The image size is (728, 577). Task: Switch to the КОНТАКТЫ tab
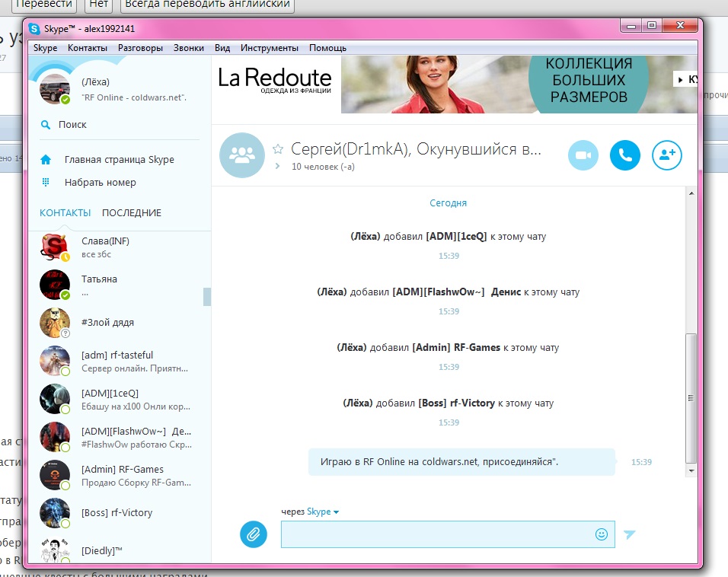coord(65,212)
